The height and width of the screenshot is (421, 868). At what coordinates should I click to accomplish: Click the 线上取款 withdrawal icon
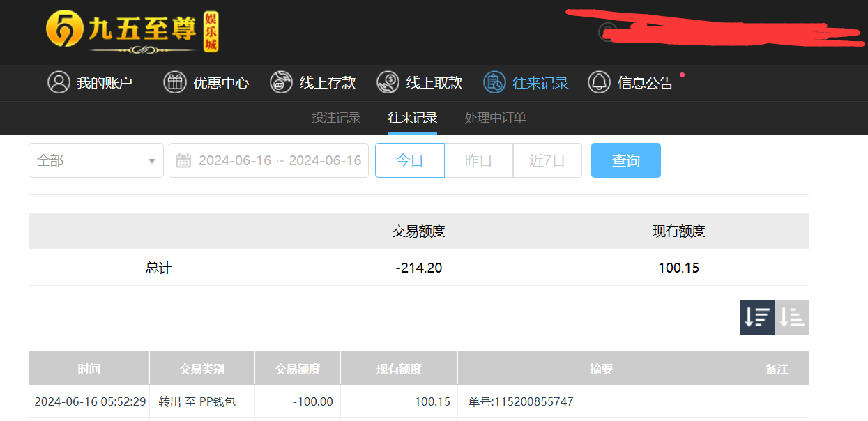coord(388,82)
